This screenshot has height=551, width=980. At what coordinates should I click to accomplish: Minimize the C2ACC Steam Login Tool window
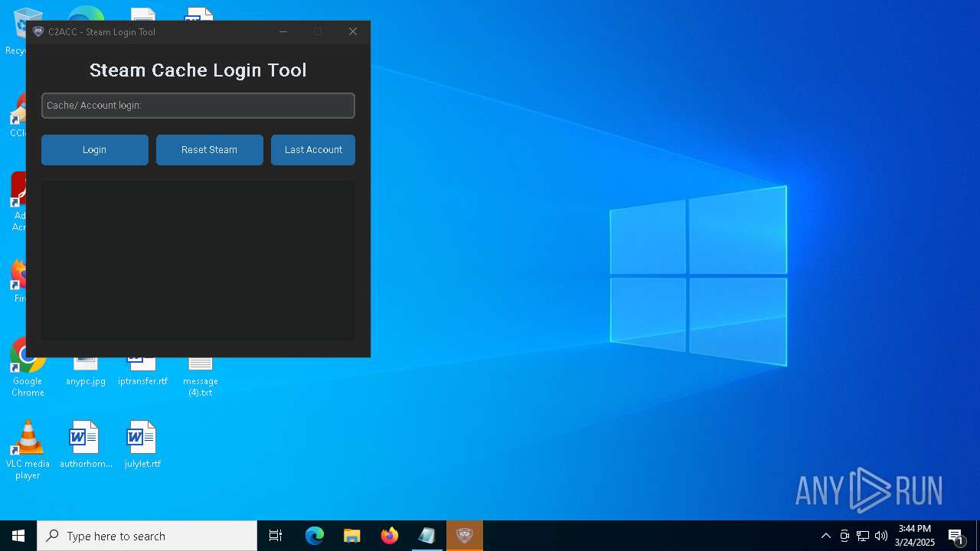click(x=283, y=31)
